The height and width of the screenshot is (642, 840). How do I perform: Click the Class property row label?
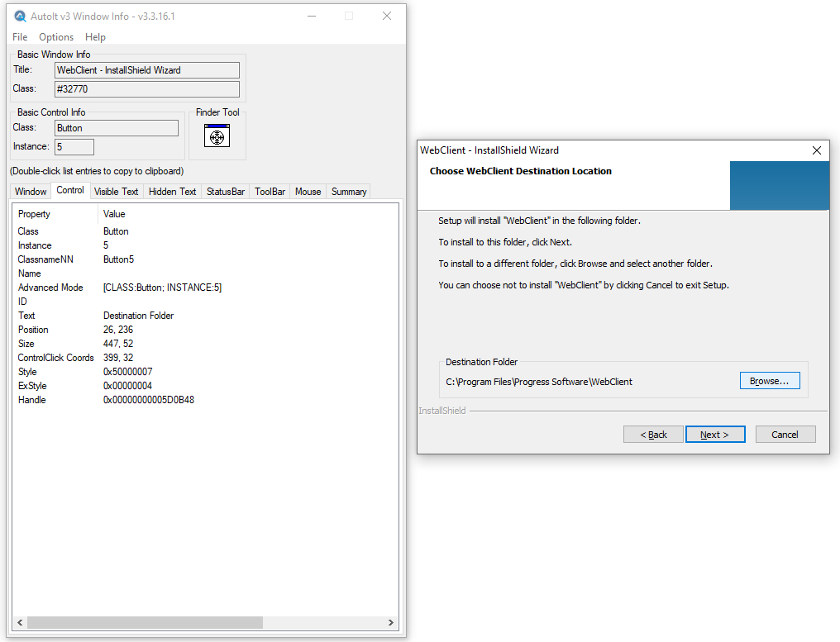coord(28,231)
